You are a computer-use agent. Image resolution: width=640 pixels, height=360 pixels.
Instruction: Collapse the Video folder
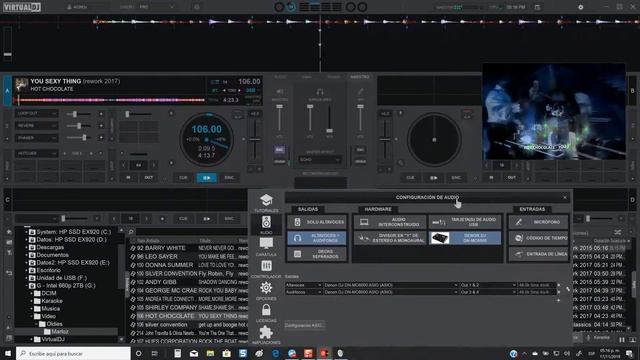(32, 316)
